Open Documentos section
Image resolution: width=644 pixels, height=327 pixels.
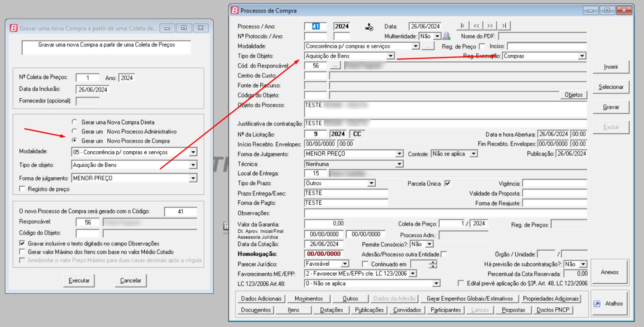256,310
